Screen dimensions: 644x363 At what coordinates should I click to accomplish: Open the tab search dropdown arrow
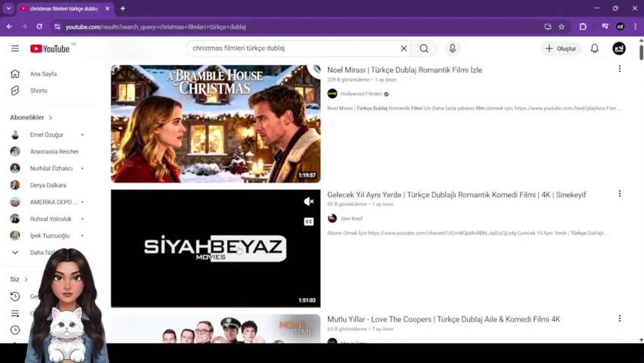pyautogui.click(x=9, y=9)
